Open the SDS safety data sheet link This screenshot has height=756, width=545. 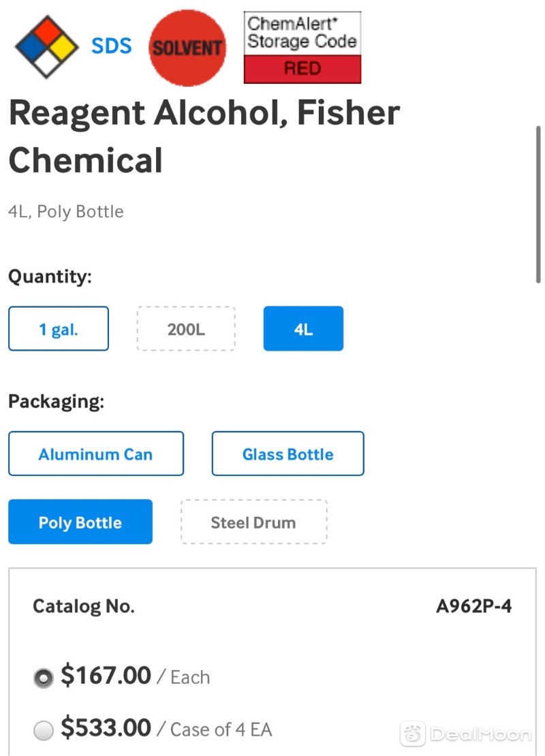click(112, 46)
